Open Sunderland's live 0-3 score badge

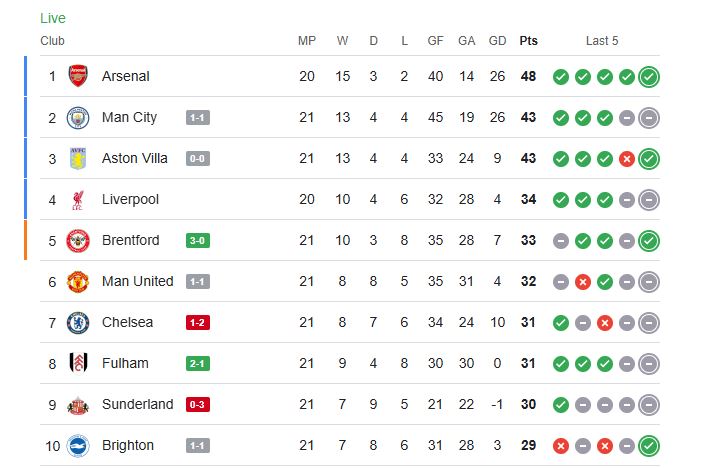(198, 405)
